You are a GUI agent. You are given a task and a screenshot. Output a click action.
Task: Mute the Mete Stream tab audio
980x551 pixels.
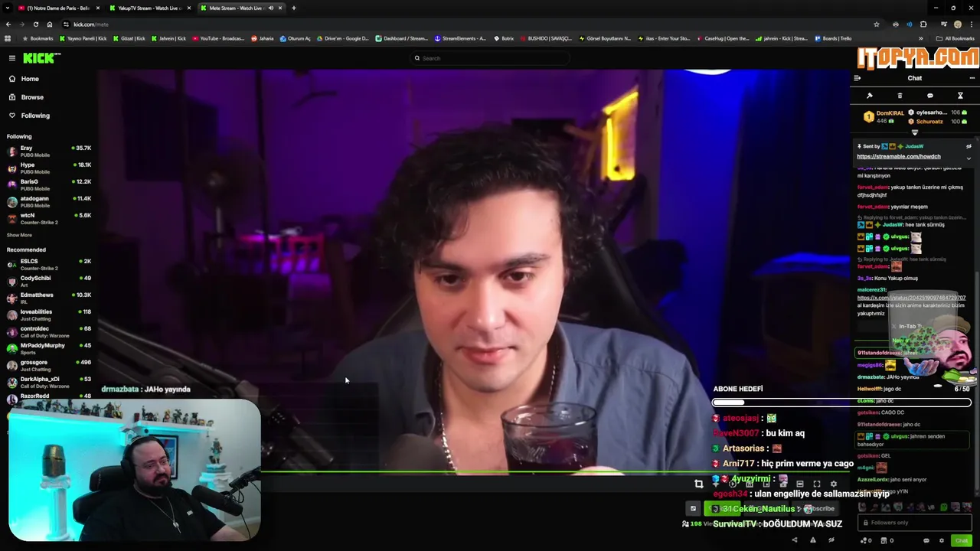pos(270,8)
